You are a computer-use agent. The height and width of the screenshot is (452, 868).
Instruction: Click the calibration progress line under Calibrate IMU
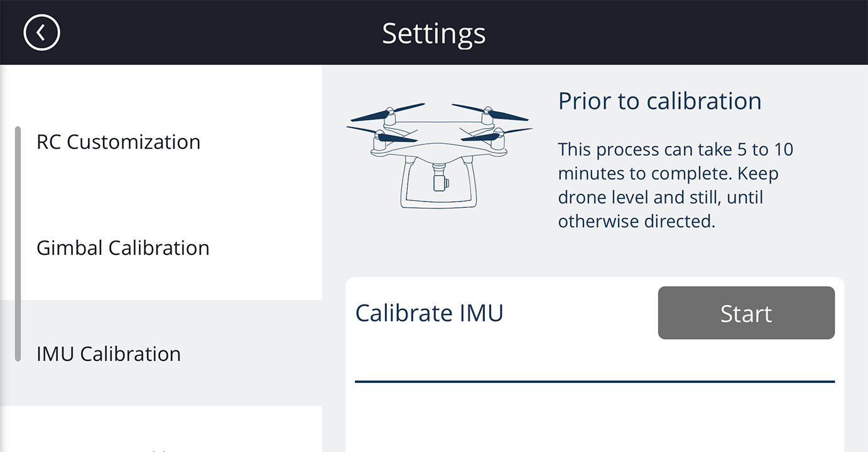click(x=595, y=381)
